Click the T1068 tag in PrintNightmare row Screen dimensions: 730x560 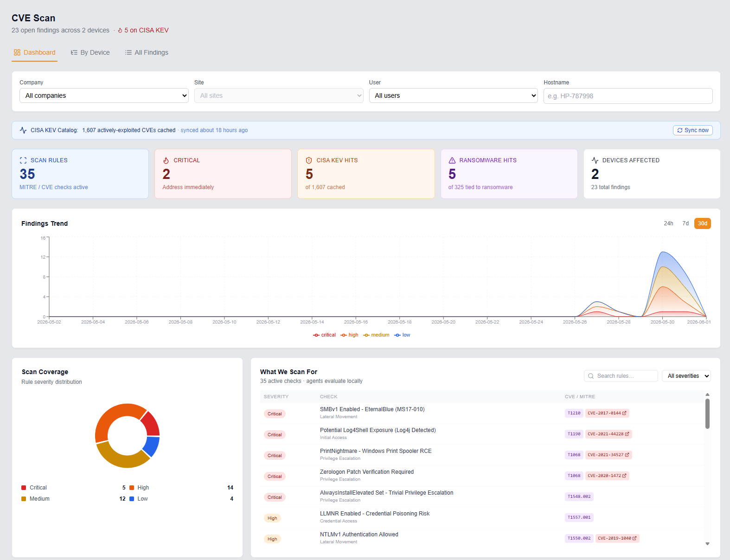(x=574, y=455)
